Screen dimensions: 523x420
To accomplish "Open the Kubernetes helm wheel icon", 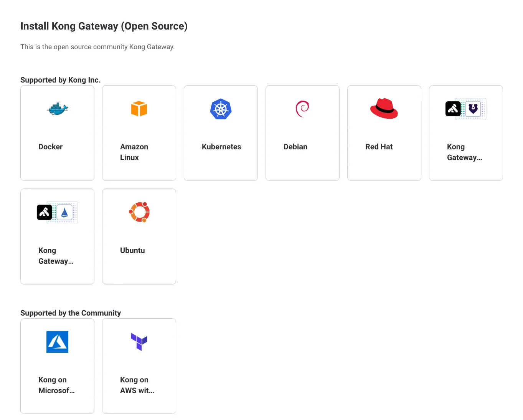I will coord(221,109).
